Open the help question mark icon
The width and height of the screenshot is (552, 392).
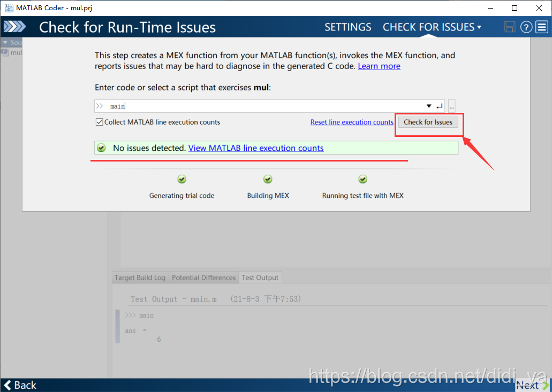point(526,27)
